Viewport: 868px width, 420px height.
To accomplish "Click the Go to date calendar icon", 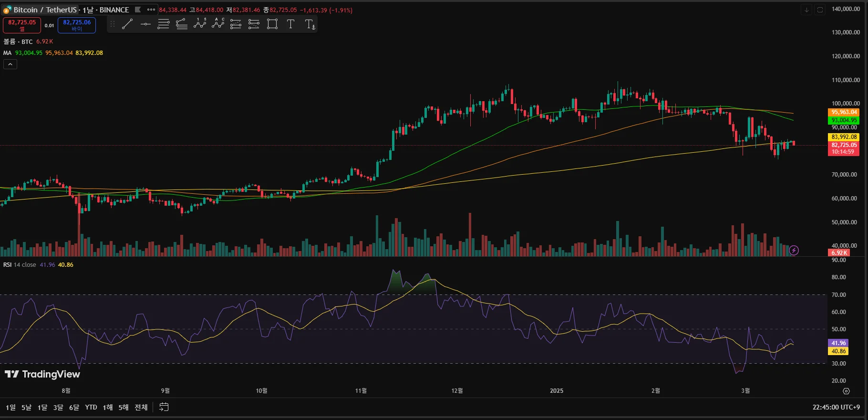I will pos(164,407).
